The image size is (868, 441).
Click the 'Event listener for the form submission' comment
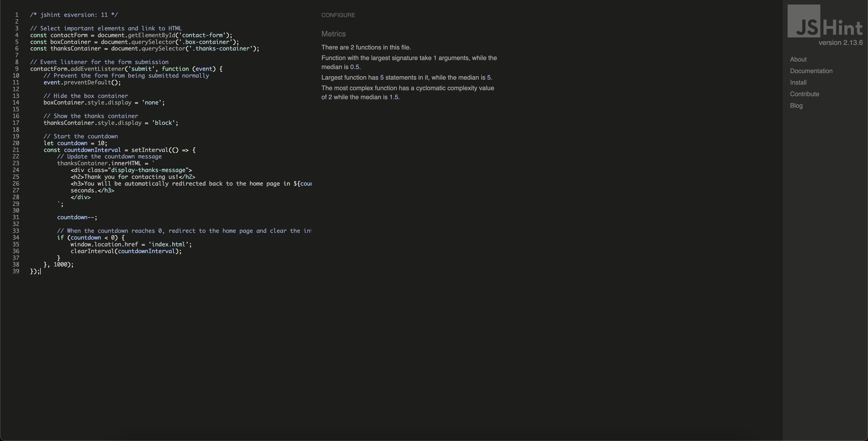(x=99, y=62)
